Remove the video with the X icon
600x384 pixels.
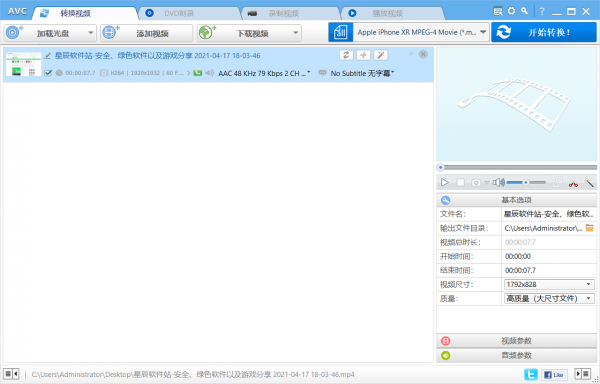(423, 54)
